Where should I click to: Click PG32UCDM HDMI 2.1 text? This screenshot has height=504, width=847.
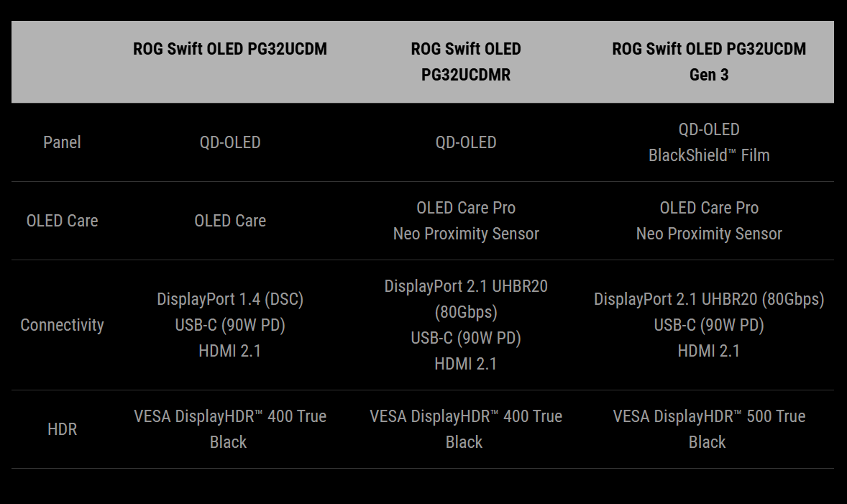(230, 351)
